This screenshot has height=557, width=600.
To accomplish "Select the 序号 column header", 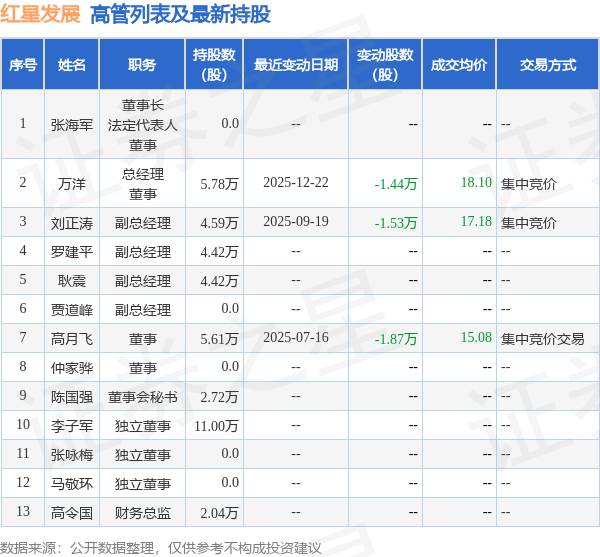I will click(x=23, y=64).
